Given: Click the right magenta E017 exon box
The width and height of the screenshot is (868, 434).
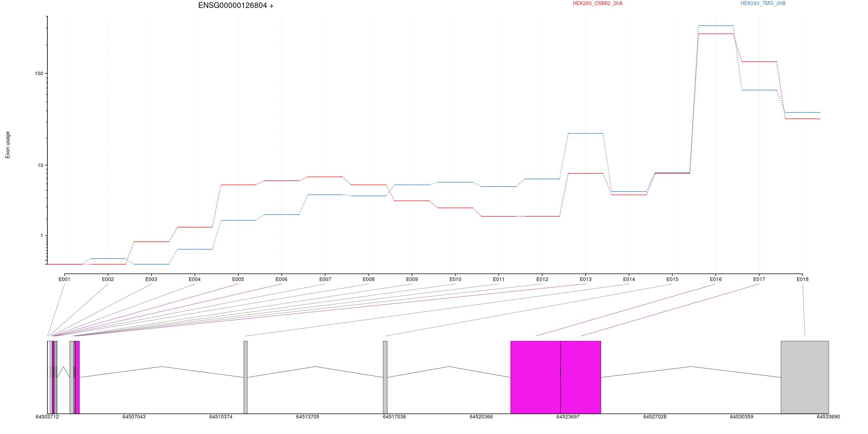Looking at the screenshot, I should pos(580,377).
